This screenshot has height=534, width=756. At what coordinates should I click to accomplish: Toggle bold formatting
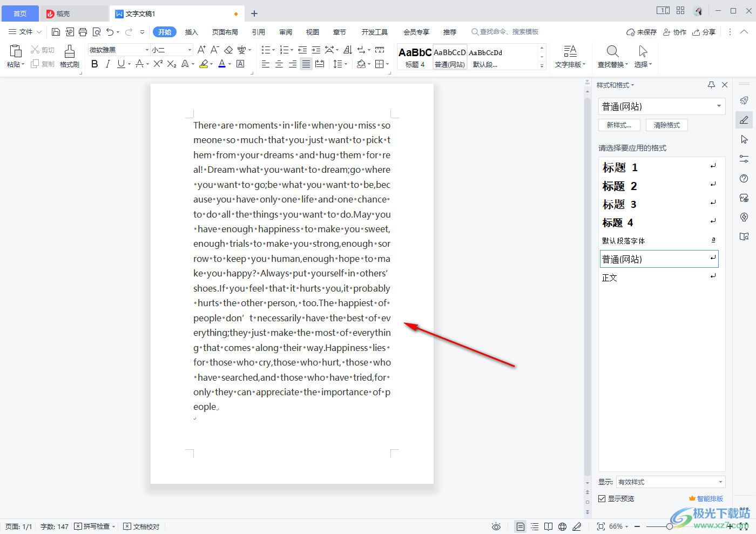(x=94, y=64)
